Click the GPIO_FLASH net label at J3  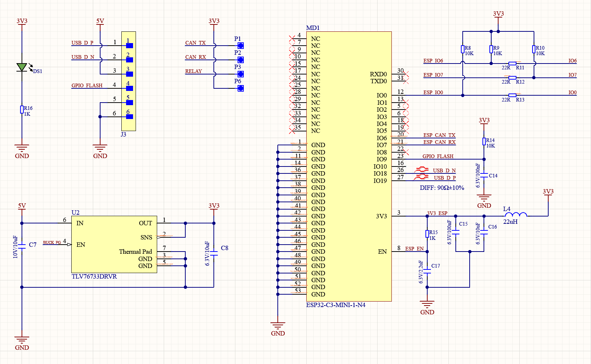click(87, 85)
